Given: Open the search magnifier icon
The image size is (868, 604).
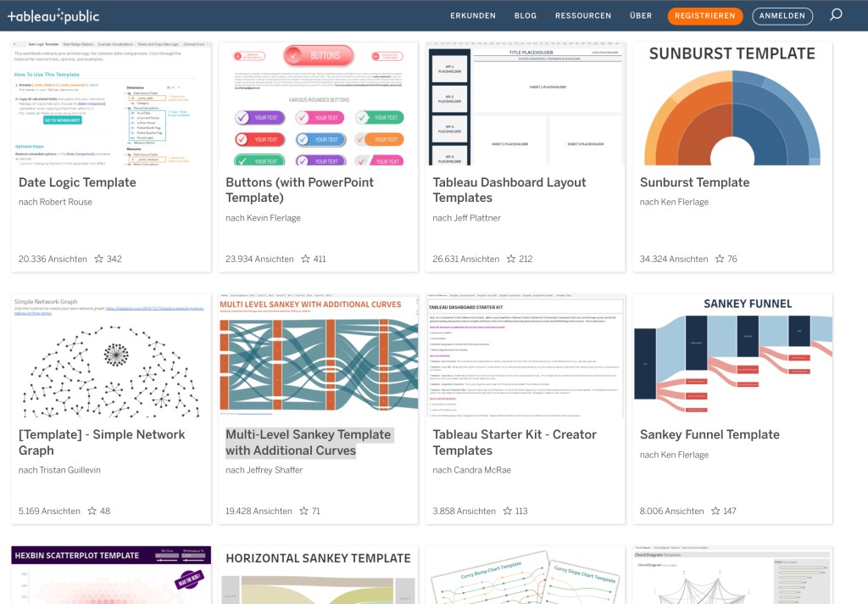Looking at the screenshot, I should (836, 15).
